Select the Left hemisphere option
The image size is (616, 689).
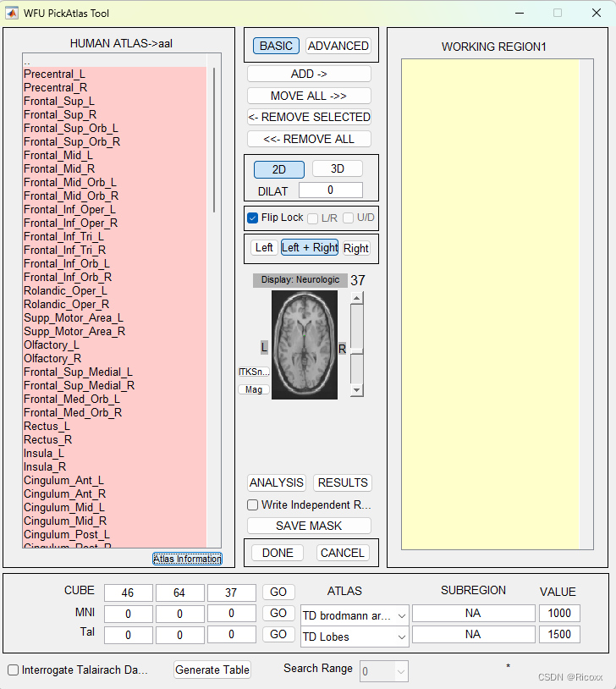click(x=264, y=248)
